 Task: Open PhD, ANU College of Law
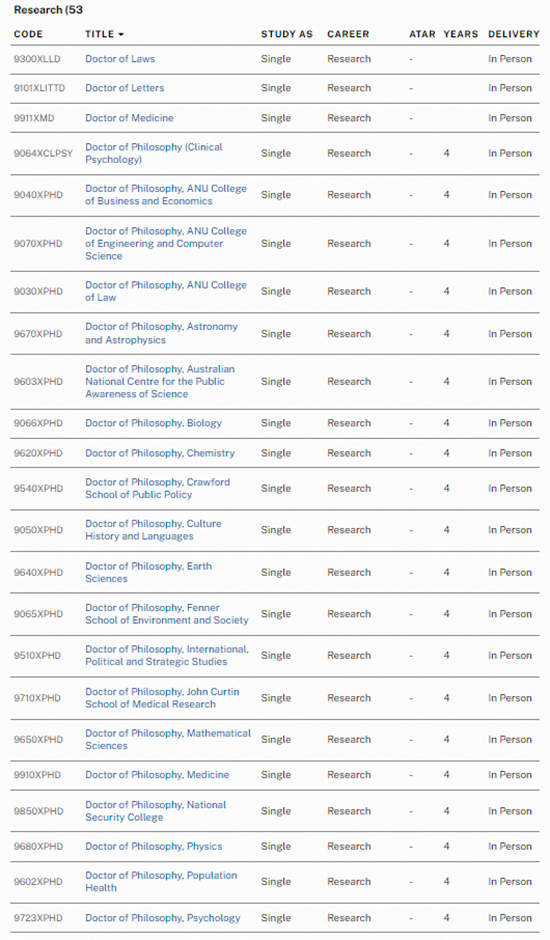point(166,291)
